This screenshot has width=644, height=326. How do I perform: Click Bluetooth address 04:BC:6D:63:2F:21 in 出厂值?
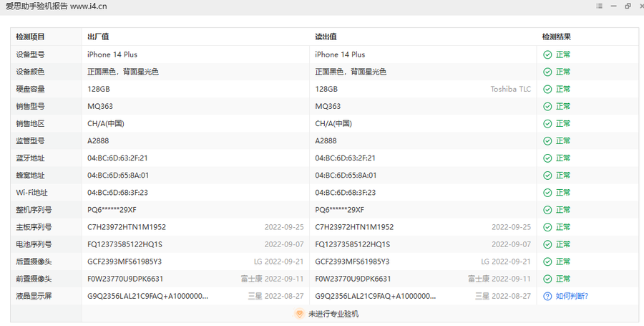coord(117,158)
